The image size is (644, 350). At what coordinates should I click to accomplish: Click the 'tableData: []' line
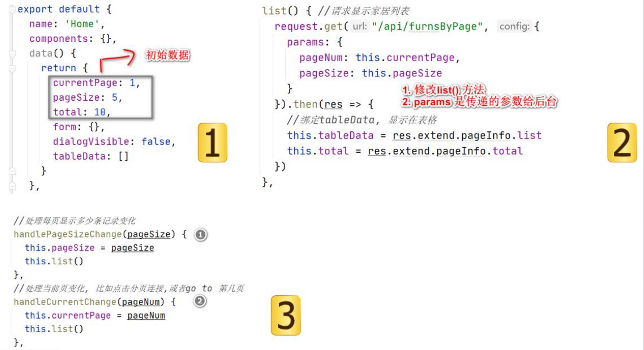tap(91, 156)
